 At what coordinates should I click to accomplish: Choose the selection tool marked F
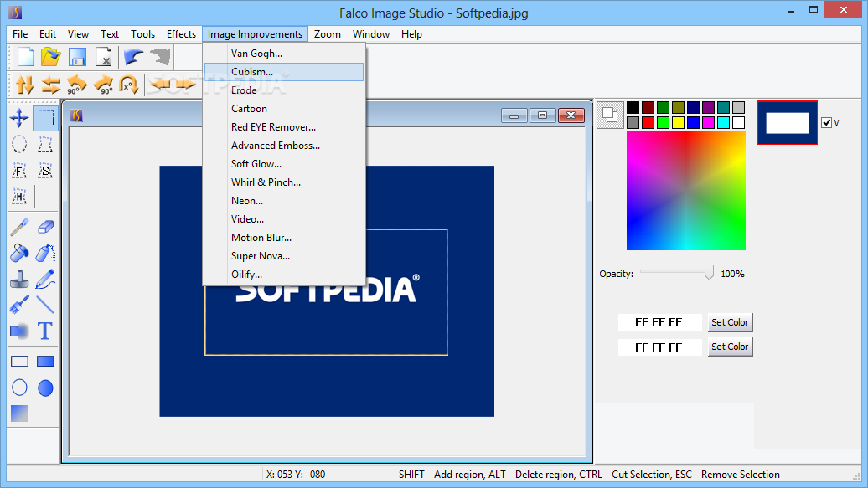[19, 171]
